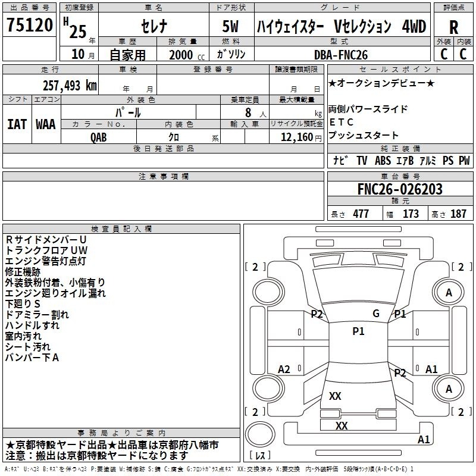Image resolution: width=476 pixels, height=476 pixels.
Task: Click equipment item PS
Action: pyautogui.click(x=448, y=160)
